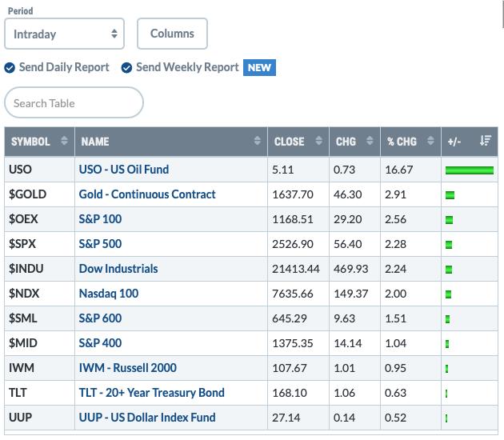Click the change value 469.93
Viewport: 504px width, 440px height.
tap(350, 269)
